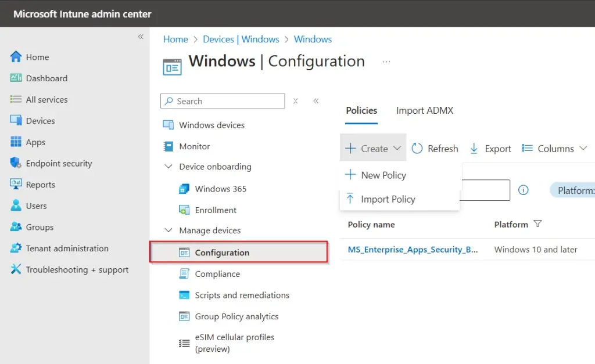The height and width of the screenshot is (364, 595).
Task: Choose Import Policy from Create menu
Action: 388,199
